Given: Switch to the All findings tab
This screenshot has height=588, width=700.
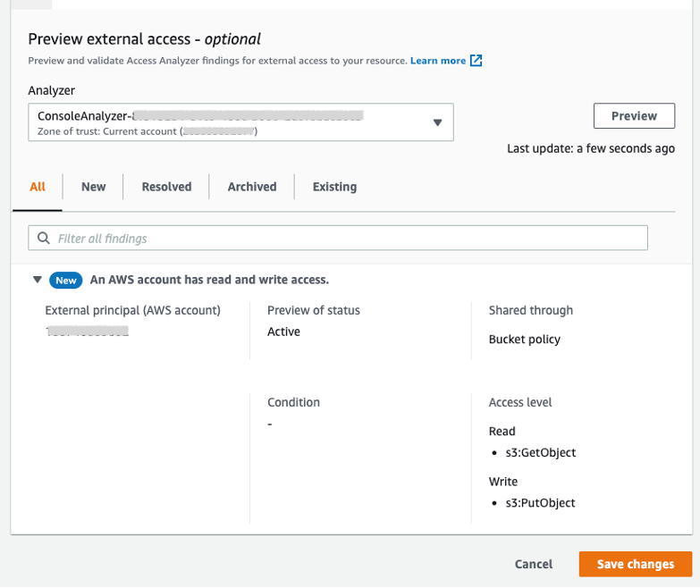Looking at the screenshot, I should tap(38, 187).
